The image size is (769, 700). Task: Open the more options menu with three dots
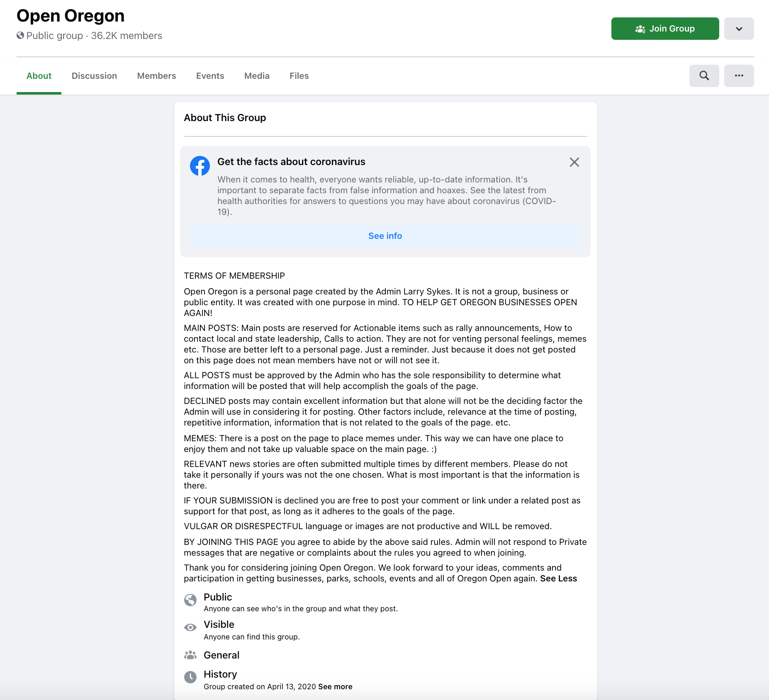[739, 75]
